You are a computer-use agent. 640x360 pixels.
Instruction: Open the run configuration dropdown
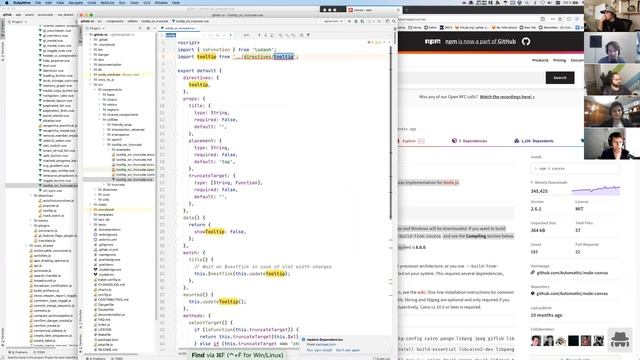pyautogui.click(x=332, y=21)
